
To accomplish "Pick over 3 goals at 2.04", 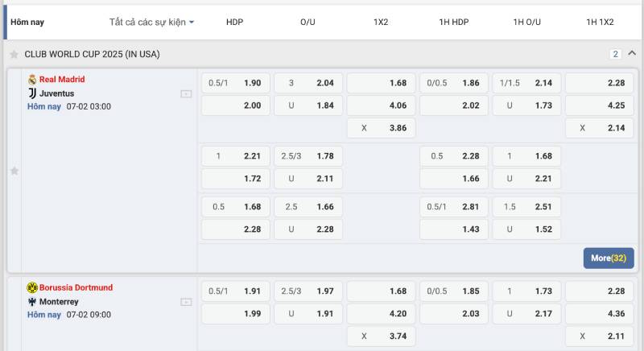I will pos(308,83).
